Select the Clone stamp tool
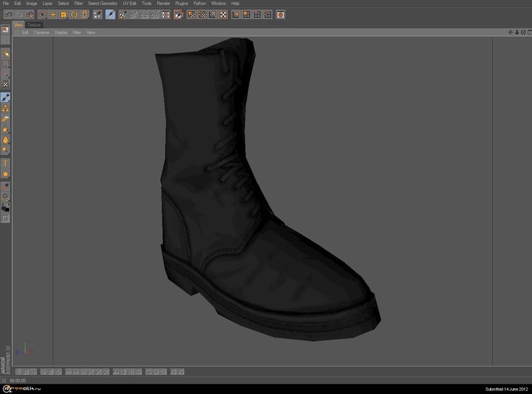 click(5, 108)
